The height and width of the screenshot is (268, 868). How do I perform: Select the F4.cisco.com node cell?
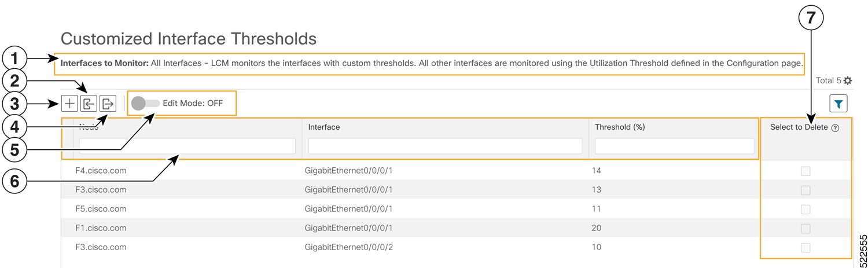click(x=101, y=171)
